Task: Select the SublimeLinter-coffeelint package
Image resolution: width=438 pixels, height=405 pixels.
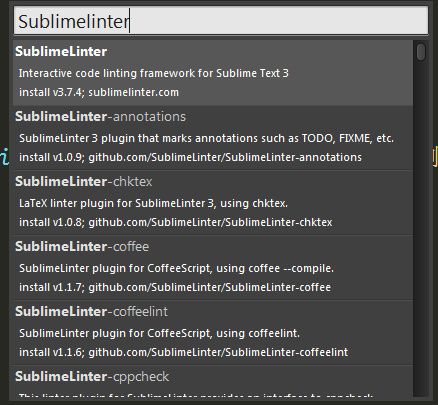Action: (x=213, y=333)
